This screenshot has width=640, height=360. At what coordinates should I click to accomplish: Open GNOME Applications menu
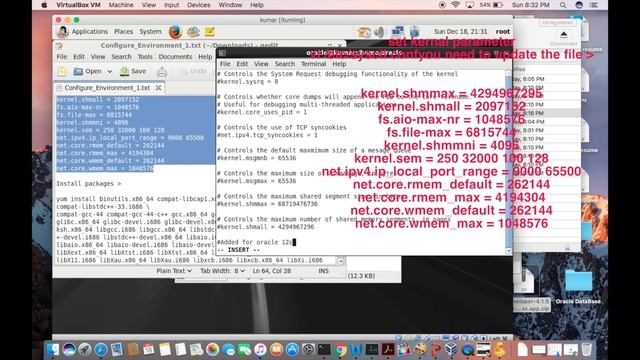pyautogui.click(x=90, y=31)
